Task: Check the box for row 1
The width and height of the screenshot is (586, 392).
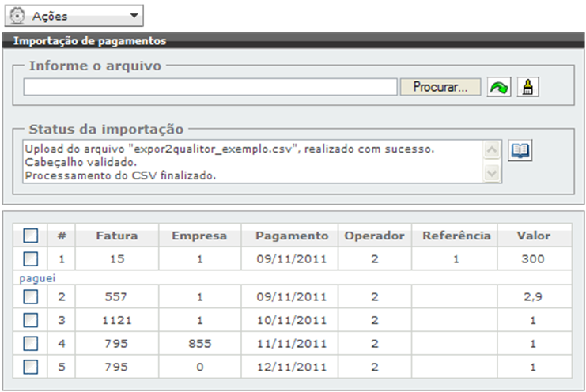Action: click(30, 258)
